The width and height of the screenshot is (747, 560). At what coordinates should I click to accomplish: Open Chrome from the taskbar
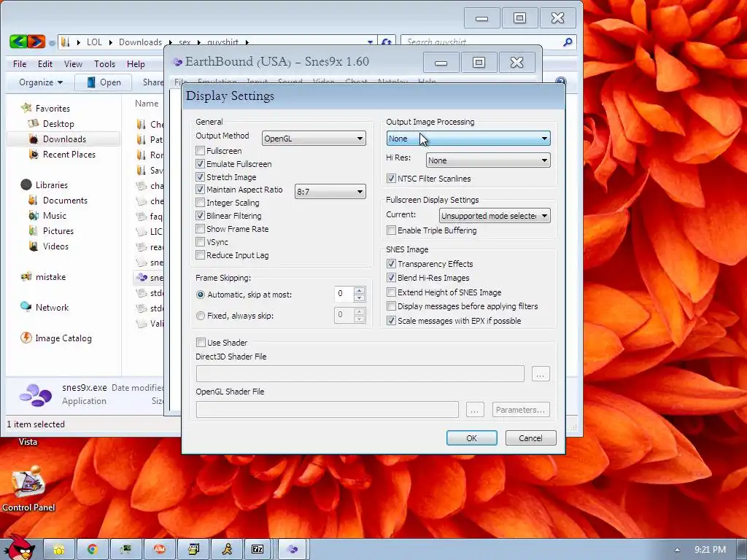93,549
